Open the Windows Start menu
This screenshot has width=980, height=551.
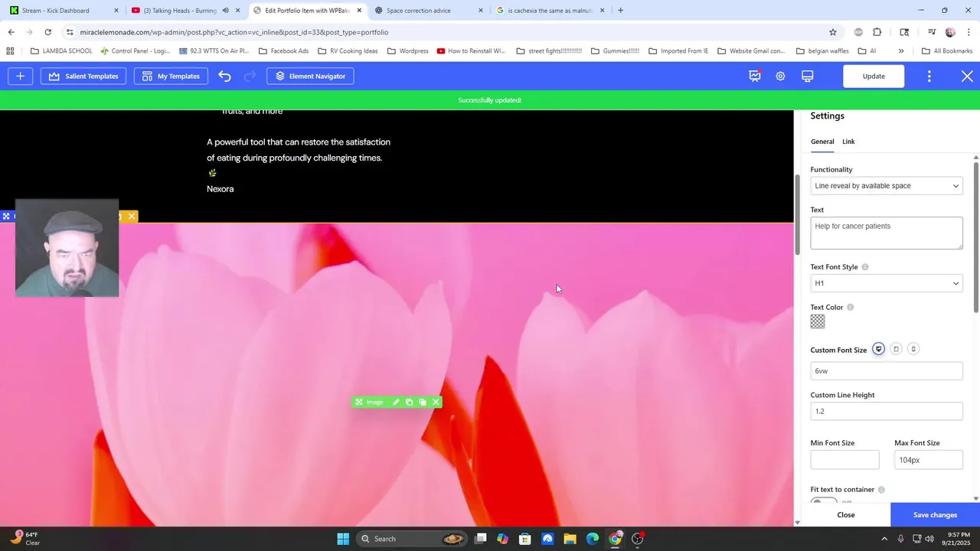[343, 539]
